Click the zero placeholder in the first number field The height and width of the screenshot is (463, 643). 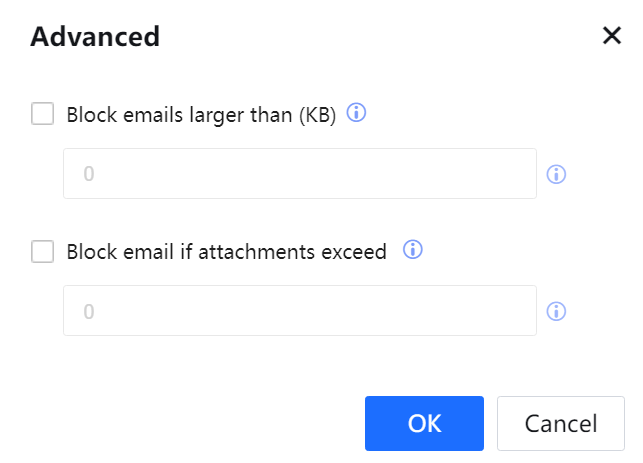pyautogui.click(x=89, y=174)
